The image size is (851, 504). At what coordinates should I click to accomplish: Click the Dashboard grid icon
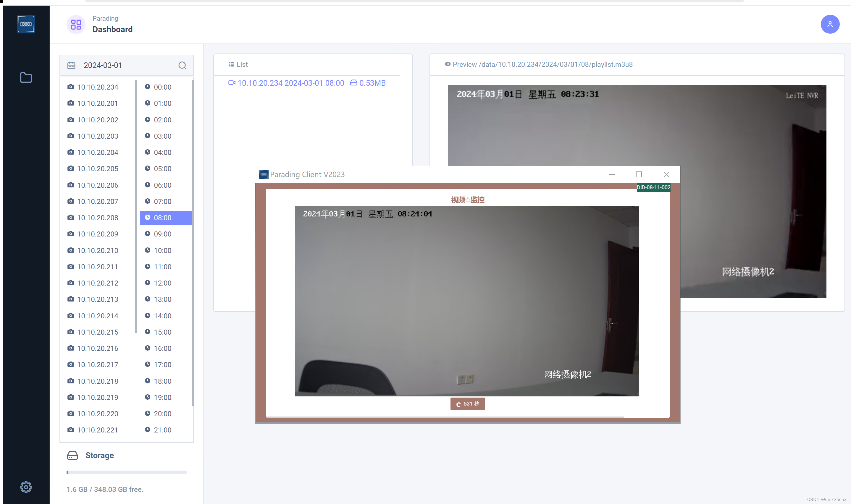point(76,25)
